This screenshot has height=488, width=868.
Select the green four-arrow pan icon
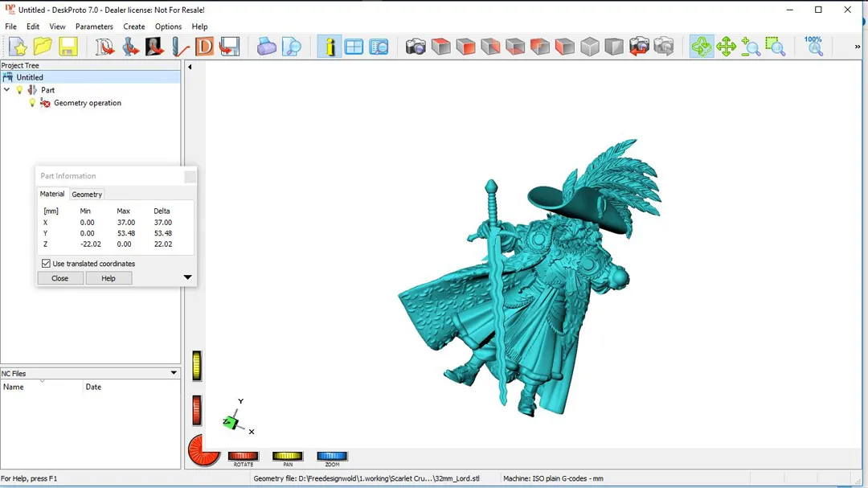point(726,47)
